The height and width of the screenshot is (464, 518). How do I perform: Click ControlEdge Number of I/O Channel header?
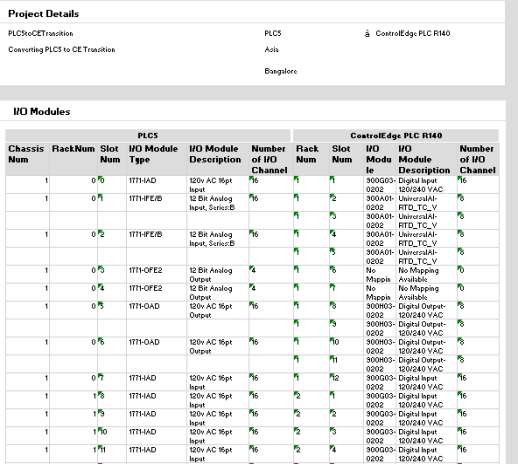[478, 159]
